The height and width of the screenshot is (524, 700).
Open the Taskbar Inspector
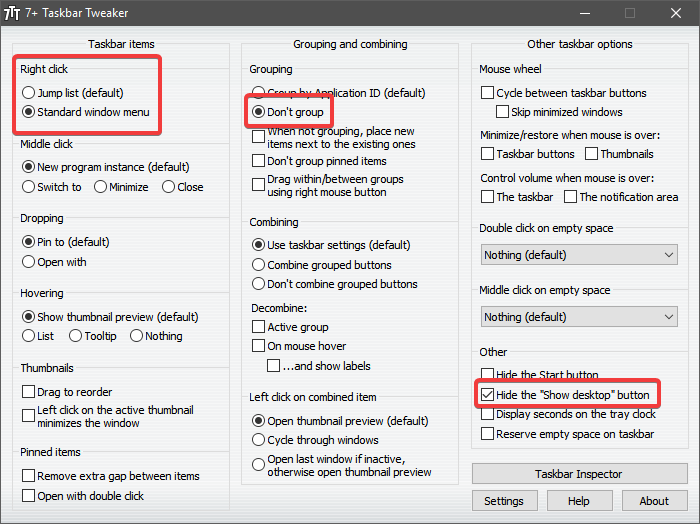[579, 474]
